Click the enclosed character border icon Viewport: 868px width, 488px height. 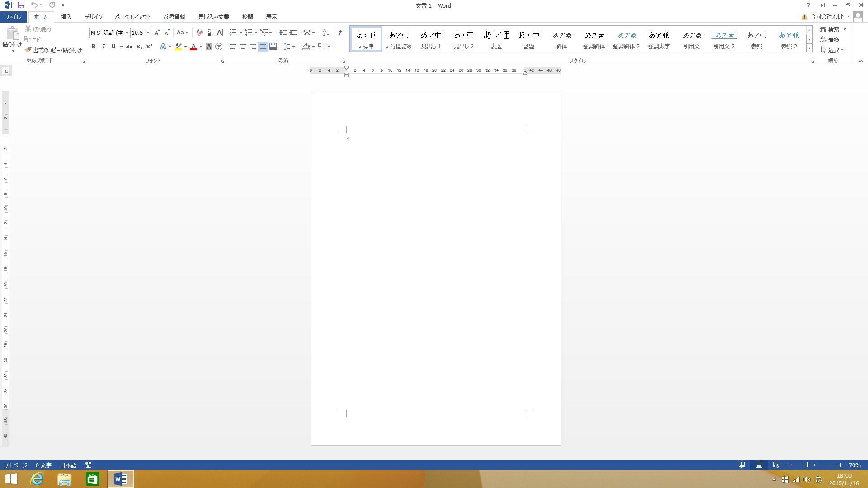[x=219, y=33]
